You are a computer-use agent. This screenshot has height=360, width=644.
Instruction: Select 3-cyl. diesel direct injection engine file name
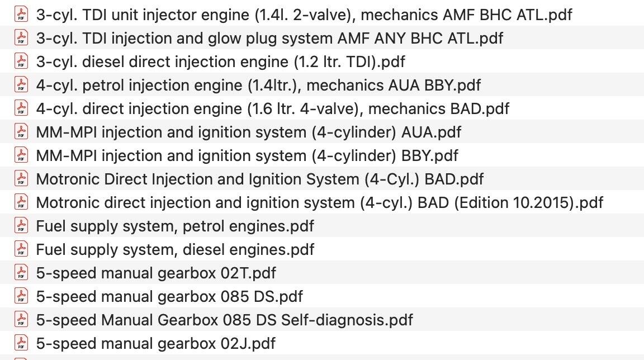[x=220, y=61]
